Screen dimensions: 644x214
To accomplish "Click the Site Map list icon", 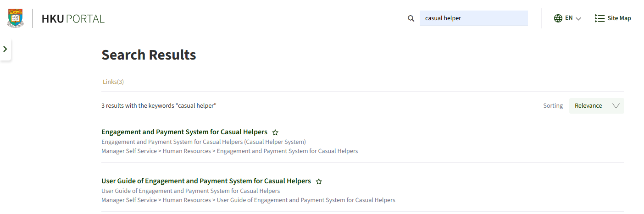I will click(599, 18).
